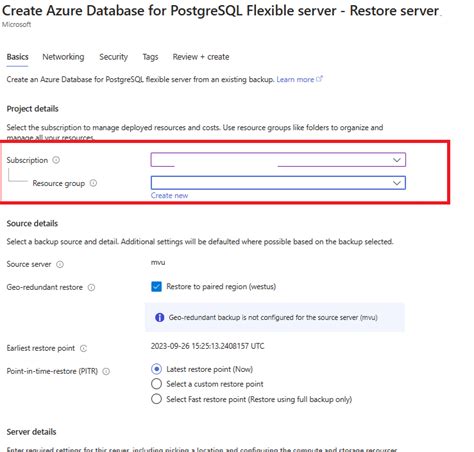Click the Point-in-time-restore (PITR) info icon

tap(106, 371)
